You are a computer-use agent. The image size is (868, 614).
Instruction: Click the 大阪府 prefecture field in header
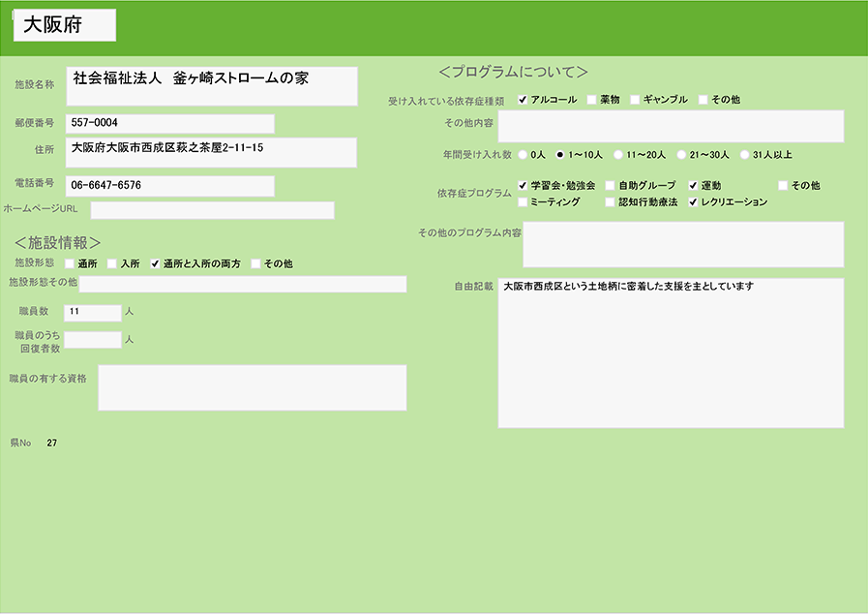[65, 25]
